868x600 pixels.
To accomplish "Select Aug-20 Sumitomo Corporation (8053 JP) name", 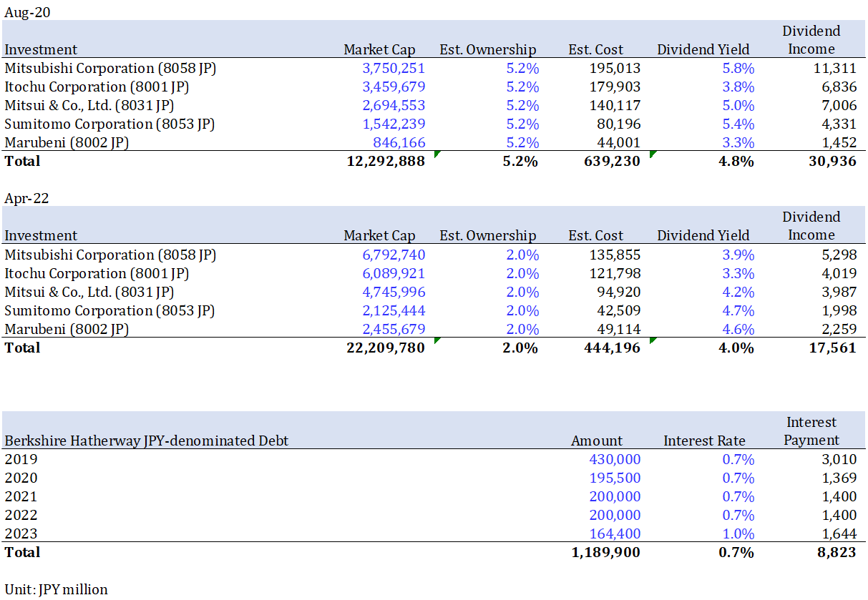I will coord(109,124).
